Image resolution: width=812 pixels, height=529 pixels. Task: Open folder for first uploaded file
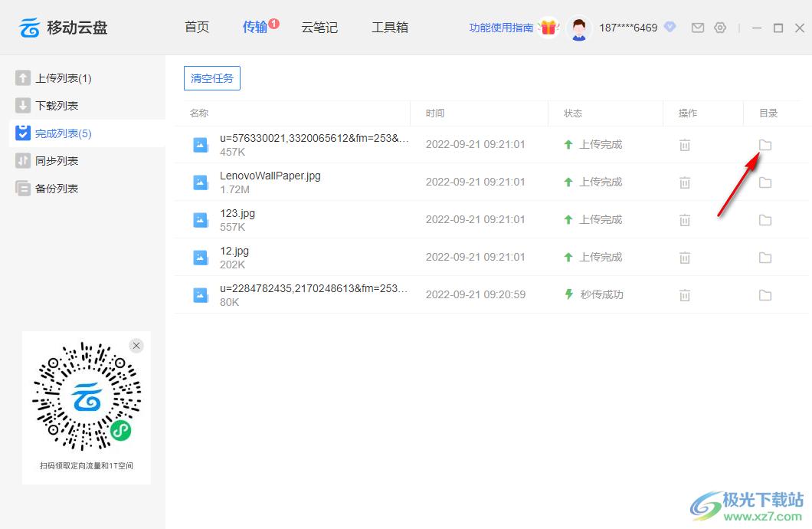765,145
